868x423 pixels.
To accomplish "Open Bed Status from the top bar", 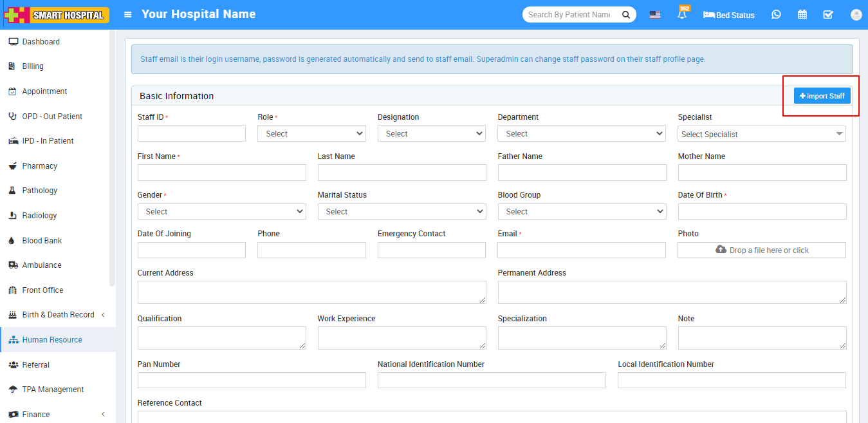I will [728, 15].
